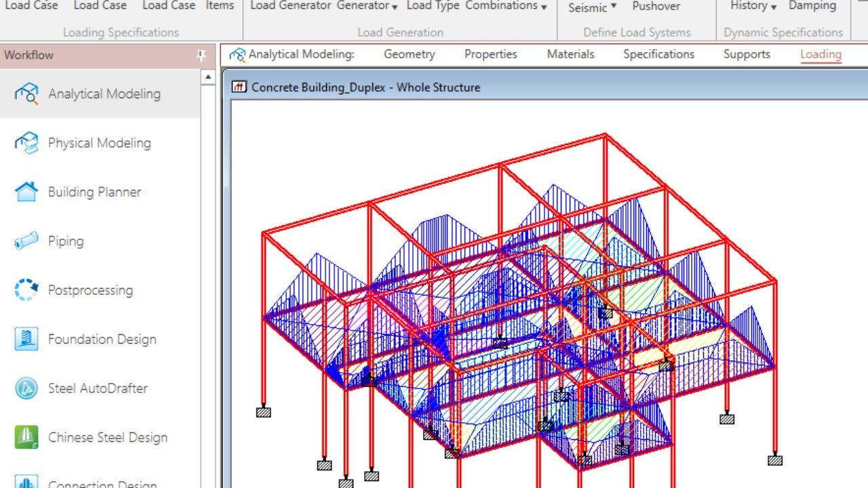The image size is (868, 488).
Task: Launch the Steel AutoDrafter workflow
Action: (100, 388)
